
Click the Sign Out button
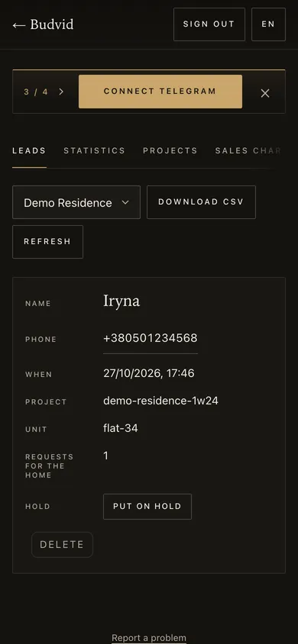coord(209,24)
